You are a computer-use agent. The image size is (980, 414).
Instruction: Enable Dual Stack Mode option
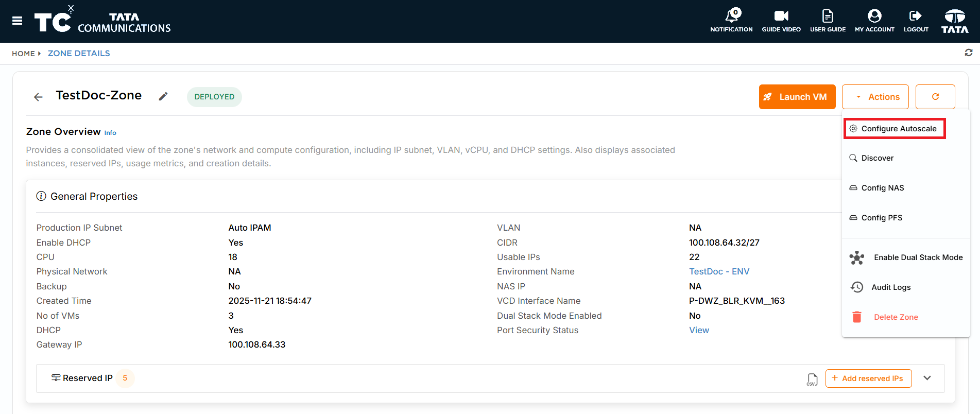pyautogui.click(x=906, y=257)
